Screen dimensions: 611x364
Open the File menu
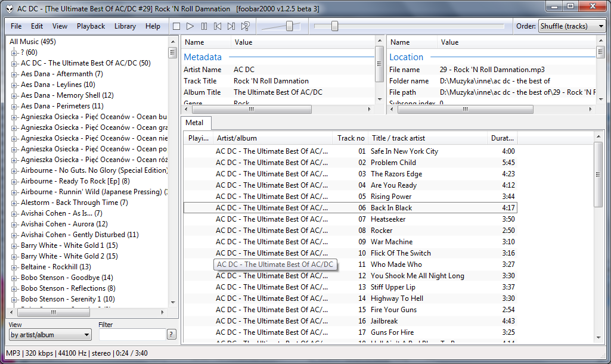click(16, 26)
